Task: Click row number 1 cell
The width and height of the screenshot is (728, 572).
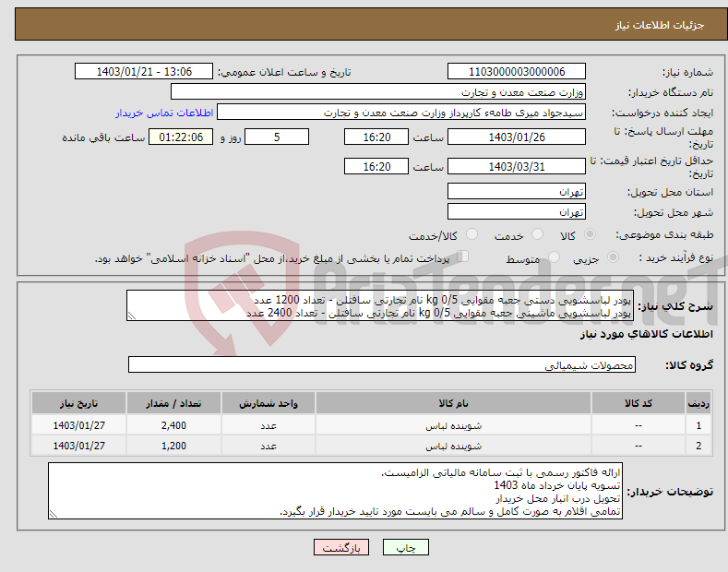Action: pos(698,425)
